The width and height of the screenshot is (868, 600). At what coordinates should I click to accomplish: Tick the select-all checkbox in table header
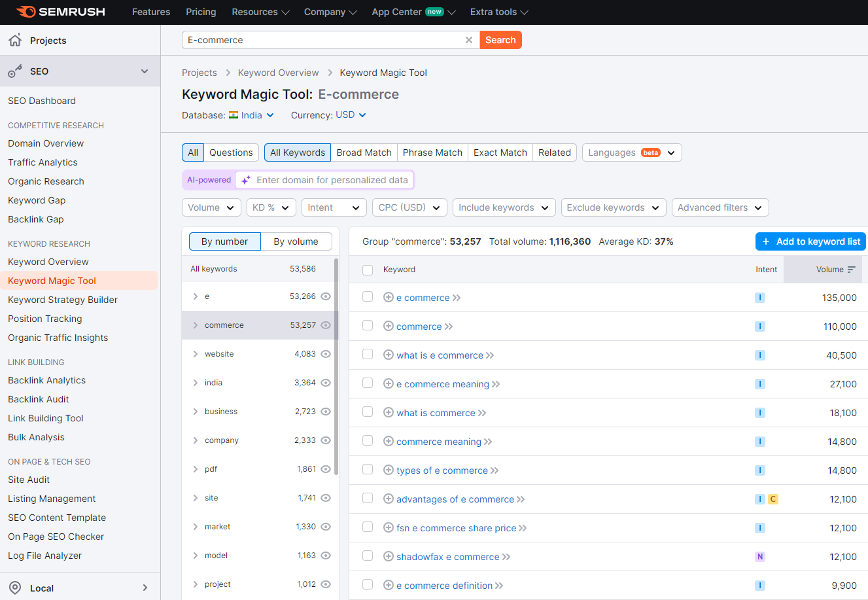point(368,270)
